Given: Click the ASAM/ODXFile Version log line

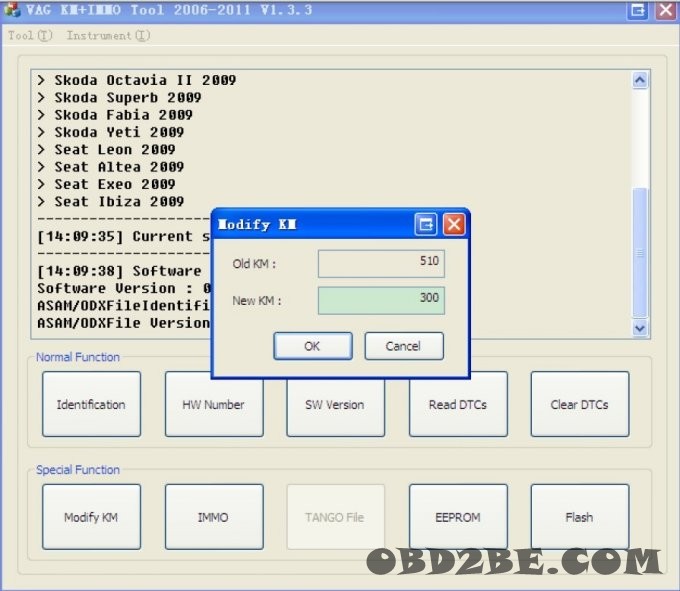Looking at the screenshot, I should pyautogui.click(x=124, y=323).
